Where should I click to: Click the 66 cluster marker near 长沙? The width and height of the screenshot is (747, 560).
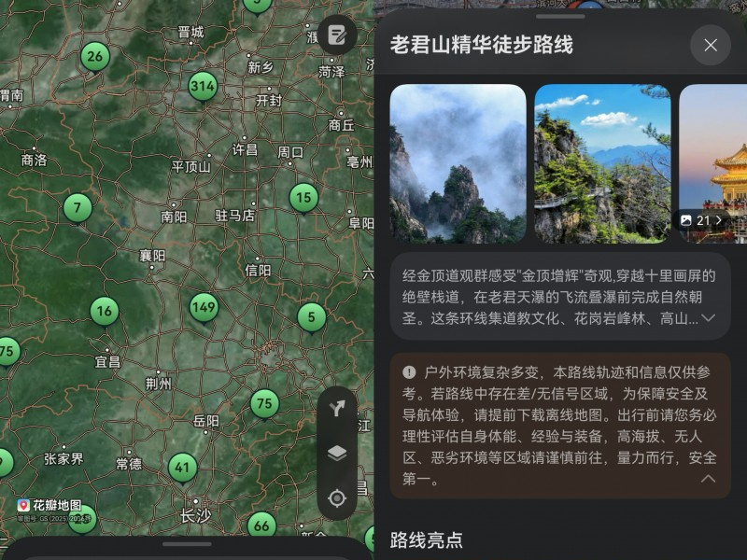coord(261,525)
